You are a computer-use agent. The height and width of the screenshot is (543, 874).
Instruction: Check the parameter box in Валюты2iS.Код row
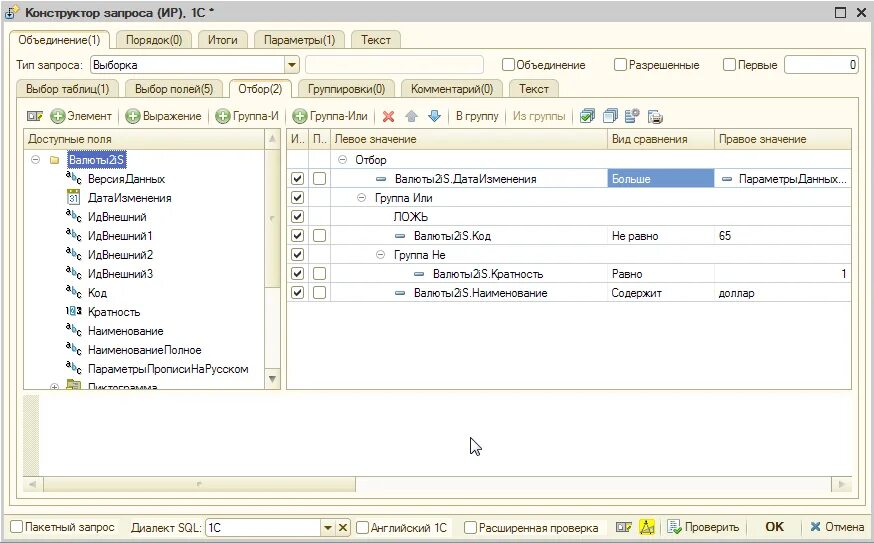[319, 235]
